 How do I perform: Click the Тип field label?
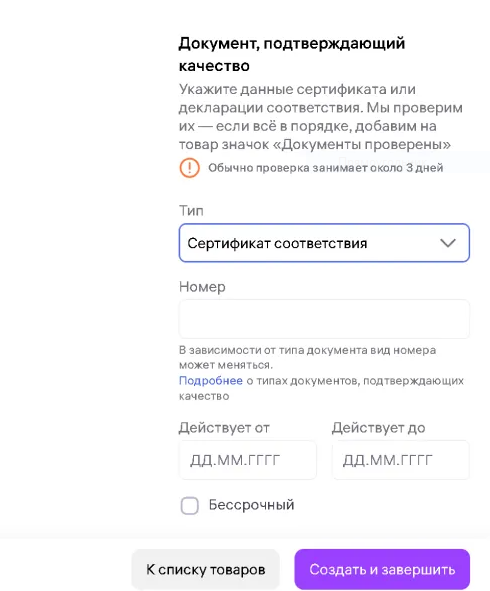(x=191, y=210)
